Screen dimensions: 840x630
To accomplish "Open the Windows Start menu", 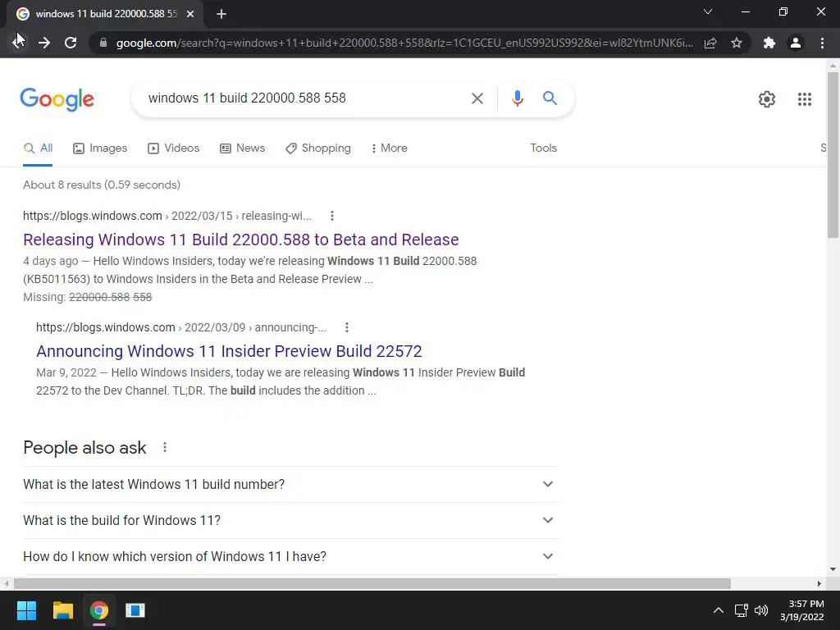I will pos(26,610).
